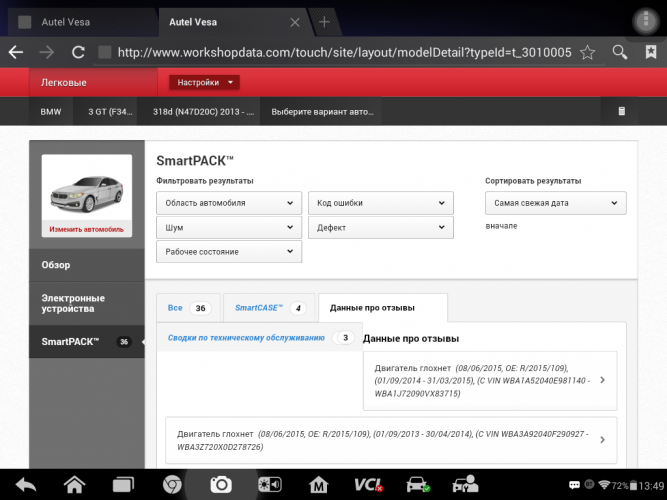Switch to SmartCASE 4 tab
This screenshot has height=500, width=667.
269,308
